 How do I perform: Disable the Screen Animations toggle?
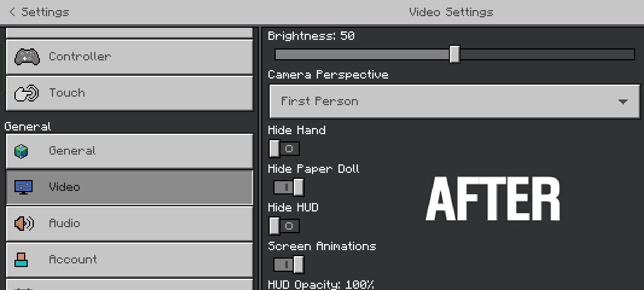coord(289,265)
